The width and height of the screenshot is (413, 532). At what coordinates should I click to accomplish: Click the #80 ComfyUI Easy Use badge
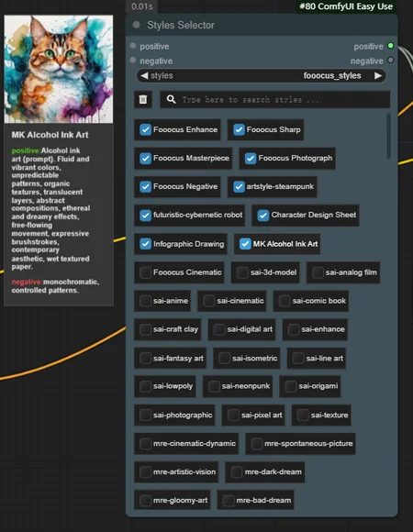point(346,6)
